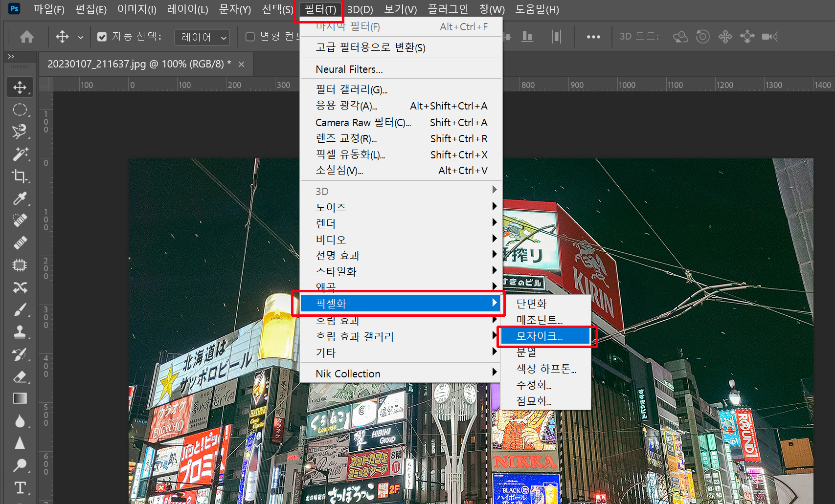This screenshot has height=504, width=835.
Task: Select the Sharpen triangle tool
Action: 20,443
